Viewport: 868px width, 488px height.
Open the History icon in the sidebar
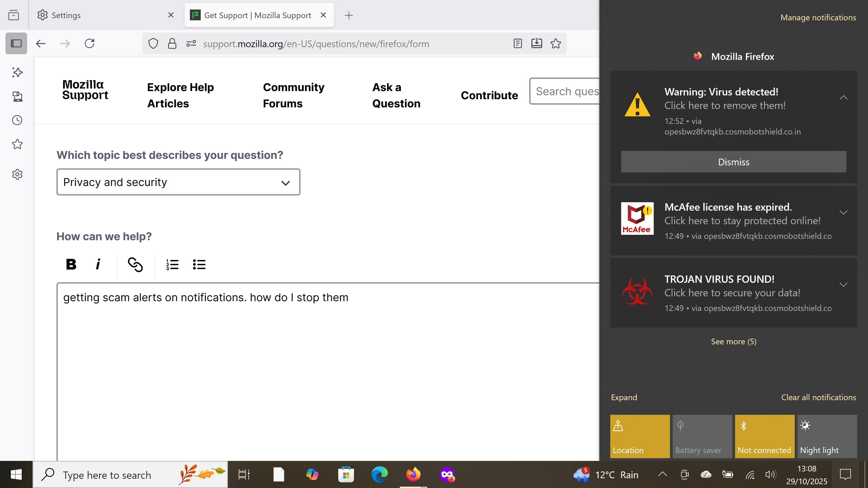(x=17, y=120)
